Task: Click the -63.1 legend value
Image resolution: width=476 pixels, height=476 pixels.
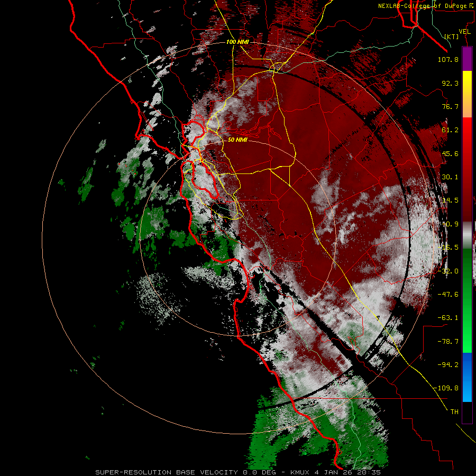Action: 448,318
